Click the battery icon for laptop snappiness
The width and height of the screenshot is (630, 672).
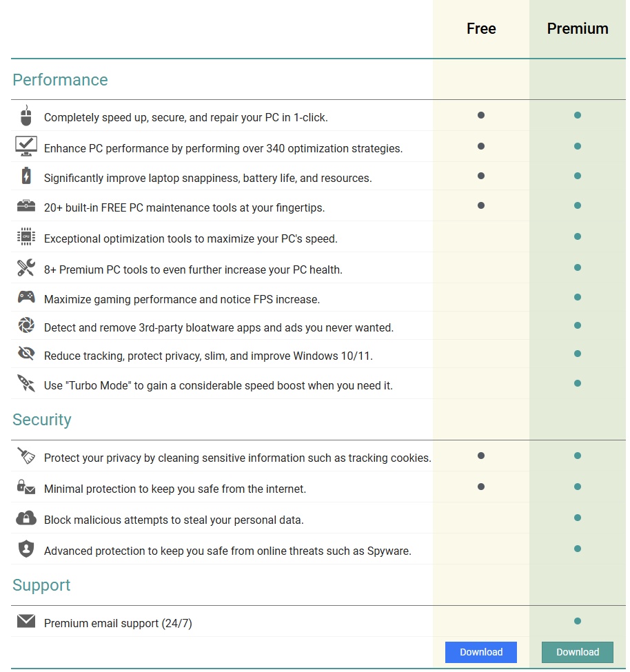tap(26, 176)
